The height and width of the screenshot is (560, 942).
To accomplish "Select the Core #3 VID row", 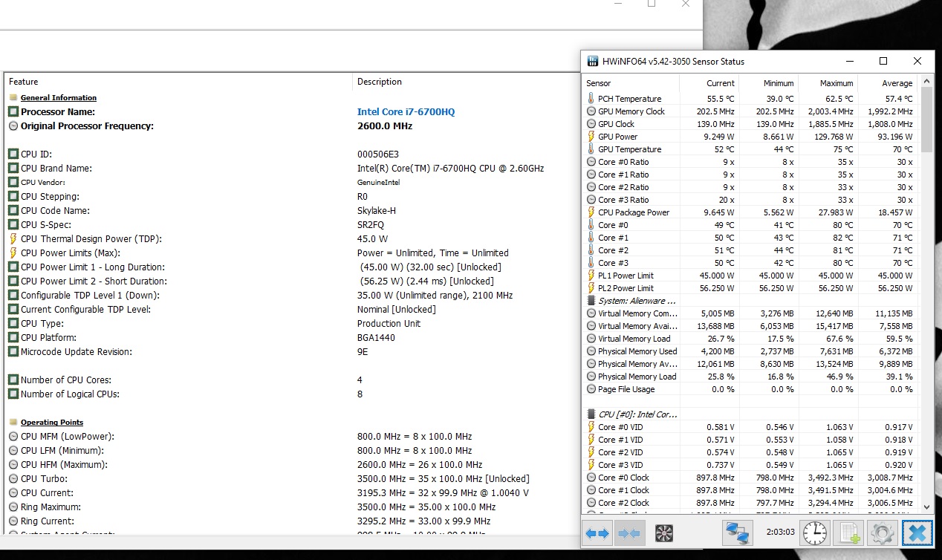I will (x=750, y=465).
